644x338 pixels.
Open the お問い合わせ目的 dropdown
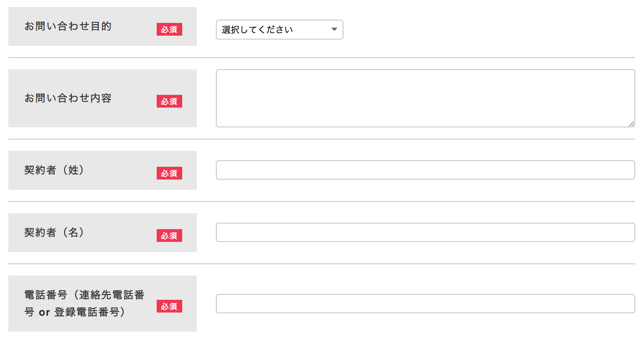pyautogui.click(x=279, y=30)
